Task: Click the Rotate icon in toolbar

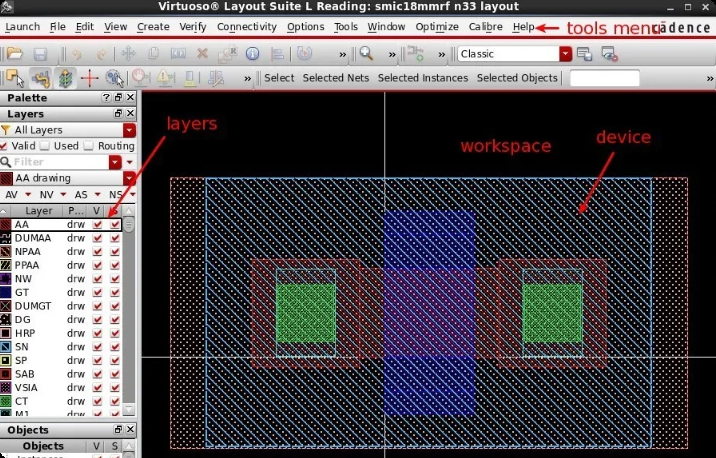Action: 304,53
